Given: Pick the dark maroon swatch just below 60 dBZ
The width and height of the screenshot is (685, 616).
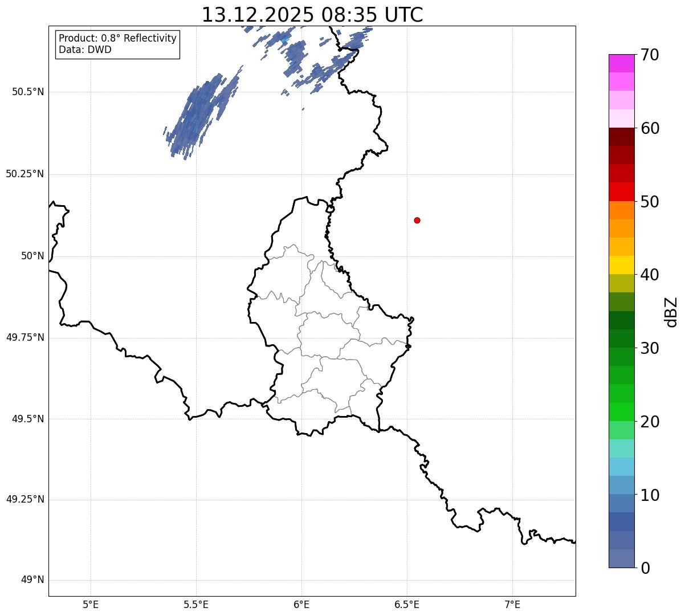Looking at the screenshot, I should (x=621, y=137).
